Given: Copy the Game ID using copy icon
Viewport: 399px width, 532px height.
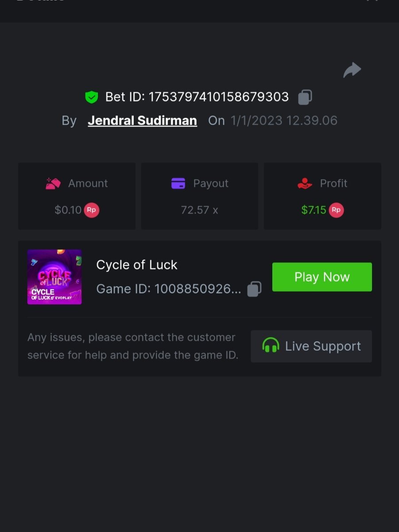Looking at the screenshot, I should [x=254, y=289].
